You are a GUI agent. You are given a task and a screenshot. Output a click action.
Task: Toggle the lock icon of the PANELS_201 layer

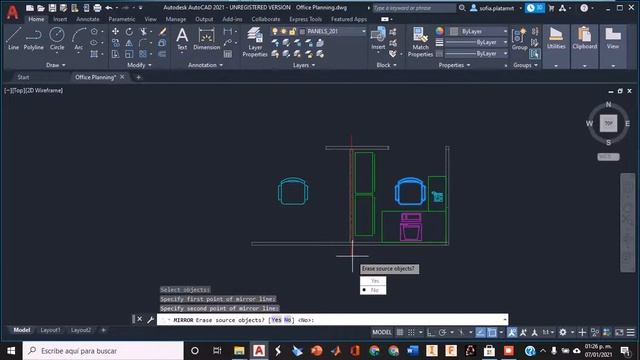pos(292,31)
